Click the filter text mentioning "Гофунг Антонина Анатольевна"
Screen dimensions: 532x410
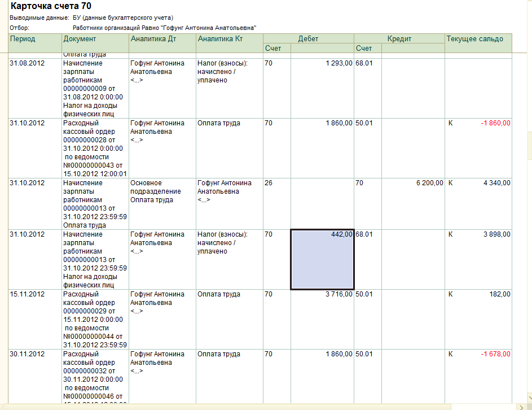165,28
